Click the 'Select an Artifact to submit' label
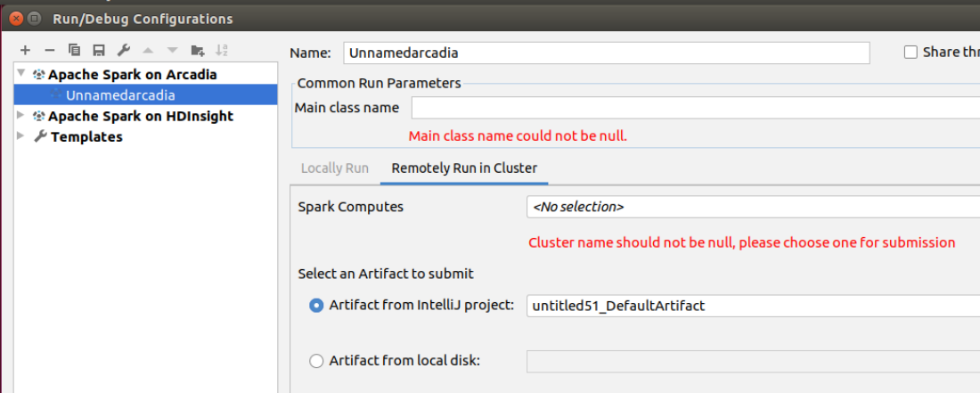The width and height of the screenshot is (980, 393). click(x=386, y=274)
